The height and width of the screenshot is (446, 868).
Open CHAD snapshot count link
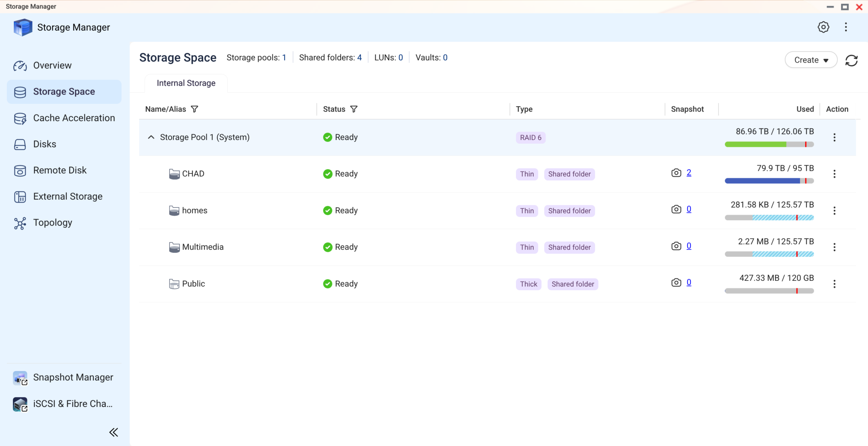point(689,172)
